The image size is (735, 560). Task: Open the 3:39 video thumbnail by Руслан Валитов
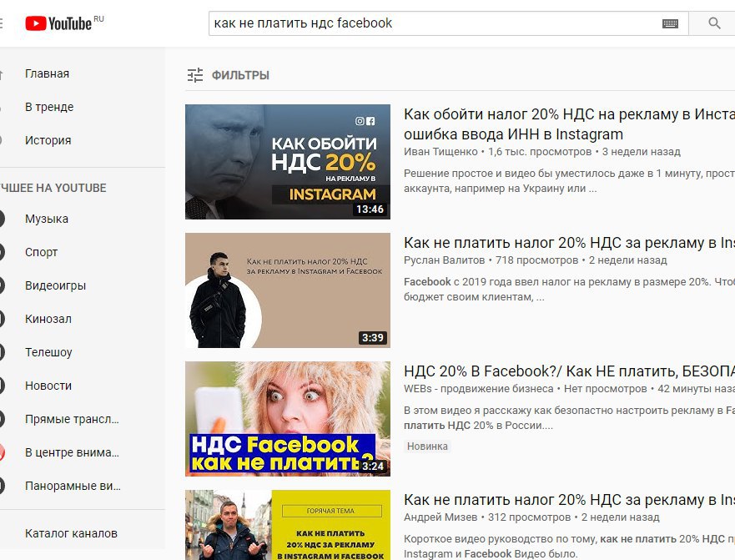point(288,290)
